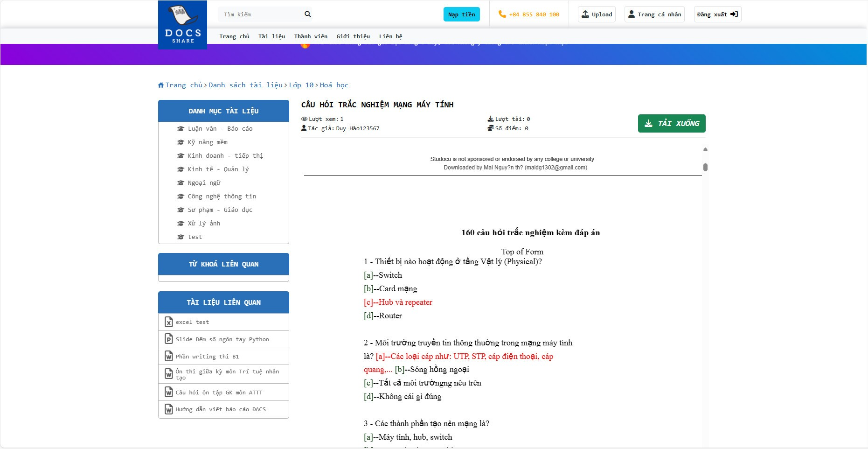This screenshot has width=868, height=449.
Task: Click graduation cap icon for Kinh tế - Quản lý
Action: [x=181, y=169]
